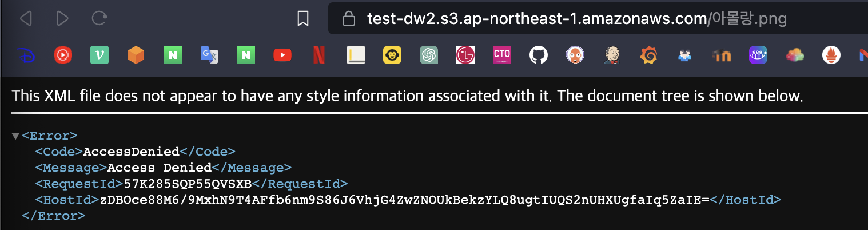Screen dimensions: 868x230
Task: Reload the current page
Action: [x=99, y=18]
